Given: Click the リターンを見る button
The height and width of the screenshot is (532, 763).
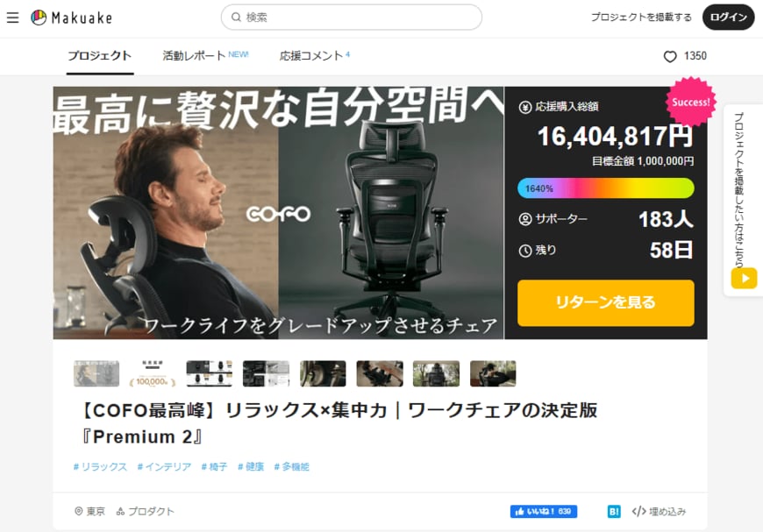Looking at the screenshot, I should 605,302.
